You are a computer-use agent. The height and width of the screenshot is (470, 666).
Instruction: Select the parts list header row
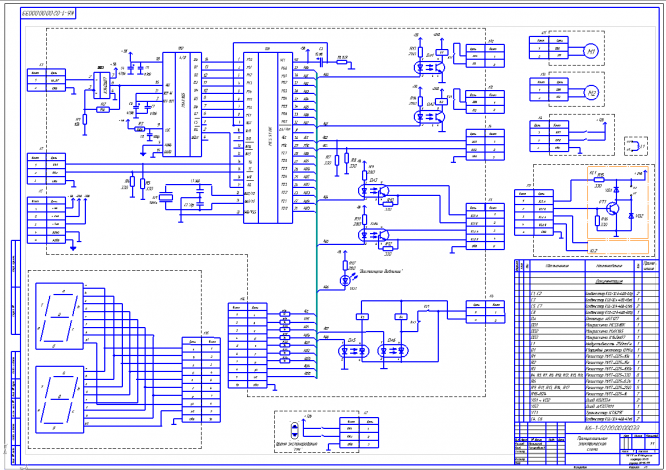585,266
